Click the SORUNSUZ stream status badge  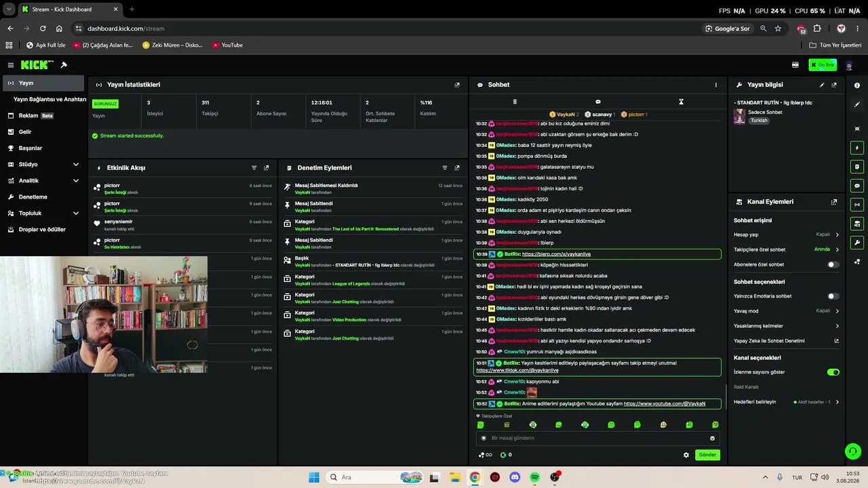click(x=105, y=104)
